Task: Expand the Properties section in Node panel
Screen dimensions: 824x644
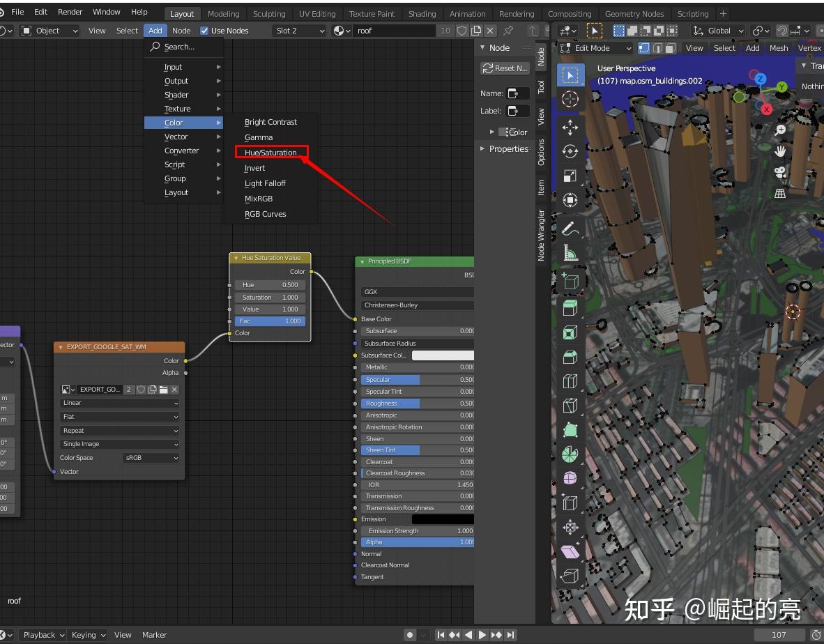Action: click(x=503, y=148)
